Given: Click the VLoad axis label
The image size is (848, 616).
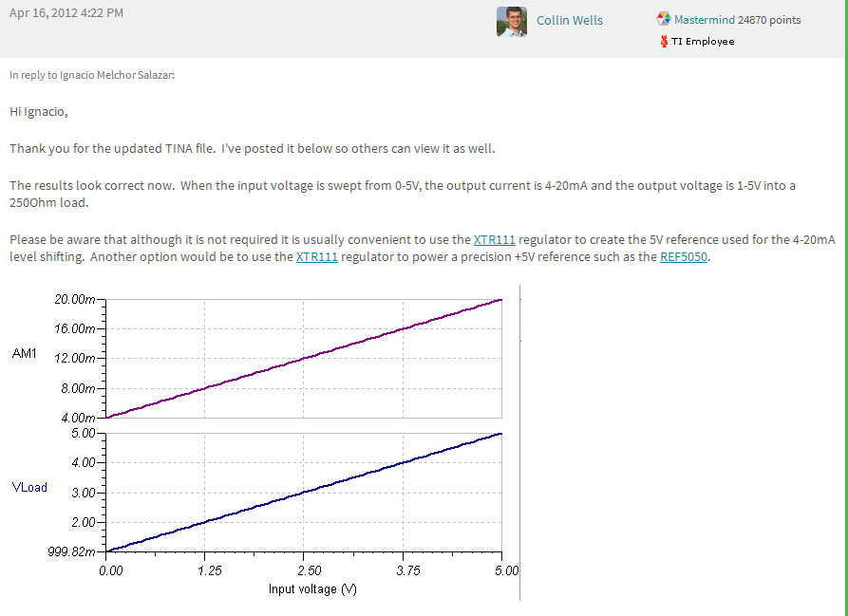Looking at the screenshot, I should 29,488.
